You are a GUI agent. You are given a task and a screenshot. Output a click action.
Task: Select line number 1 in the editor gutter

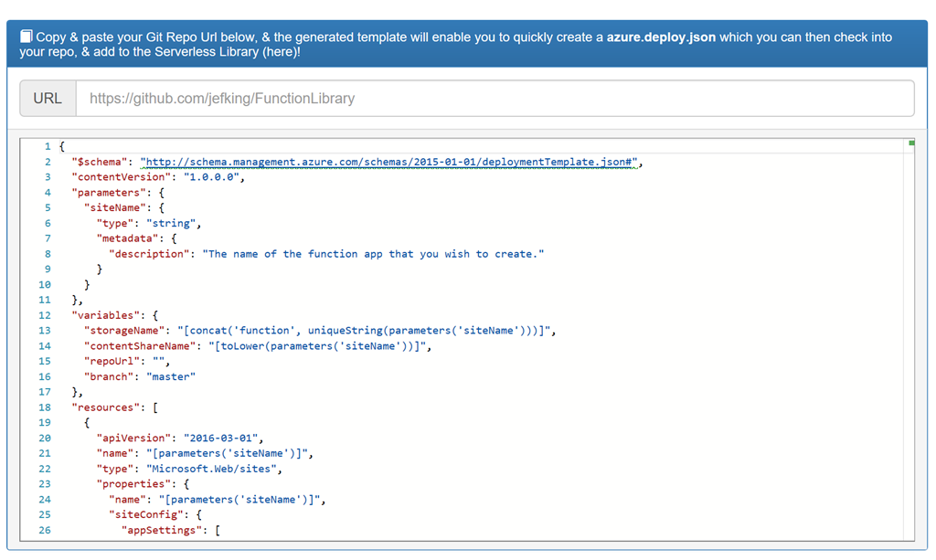tap(47, 146)
